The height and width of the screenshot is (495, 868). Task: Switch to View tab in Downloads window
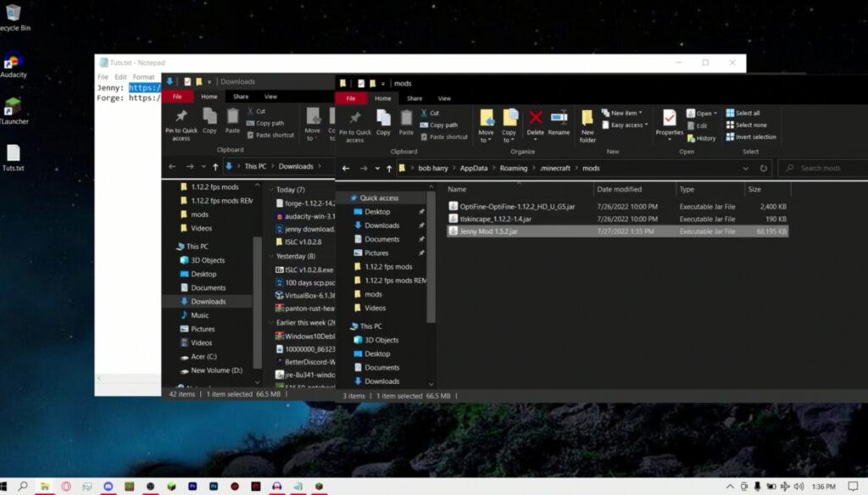tap(270, 97)
